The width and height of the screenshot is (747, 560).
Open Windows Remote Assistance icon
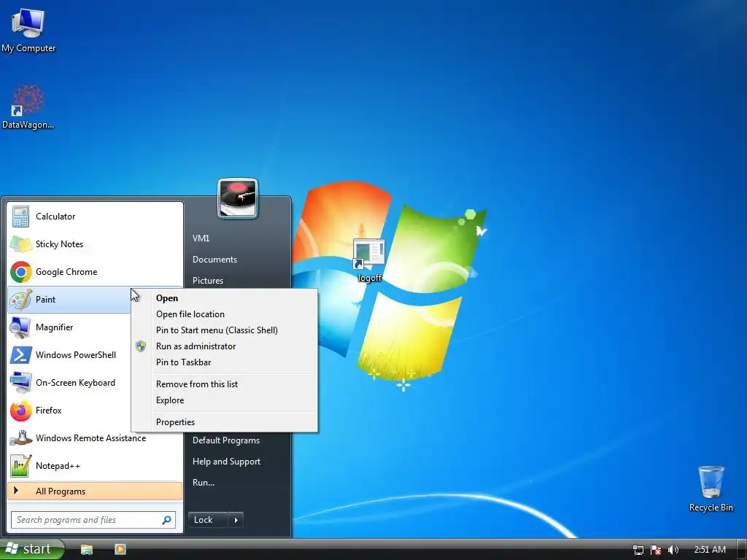click(x=20, y=438)
